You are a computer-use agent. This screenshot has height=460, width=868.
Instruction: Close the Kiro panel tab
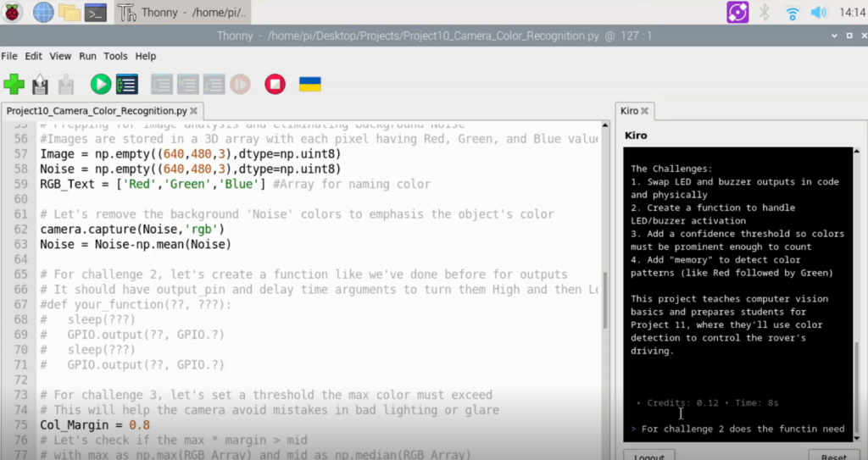644,111
